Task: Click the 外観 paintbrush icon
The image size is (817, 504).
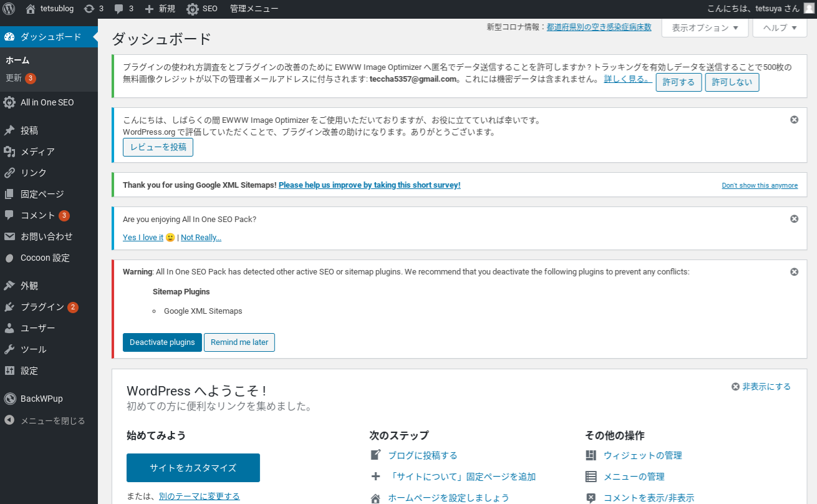Action: click(9, 286)
